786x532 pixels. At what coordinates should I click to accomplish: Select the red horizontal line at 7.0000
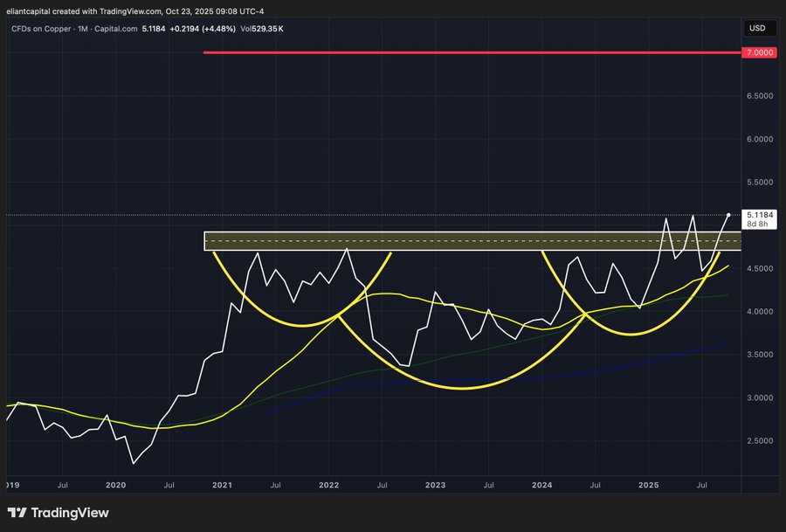(x=437, y=52)
